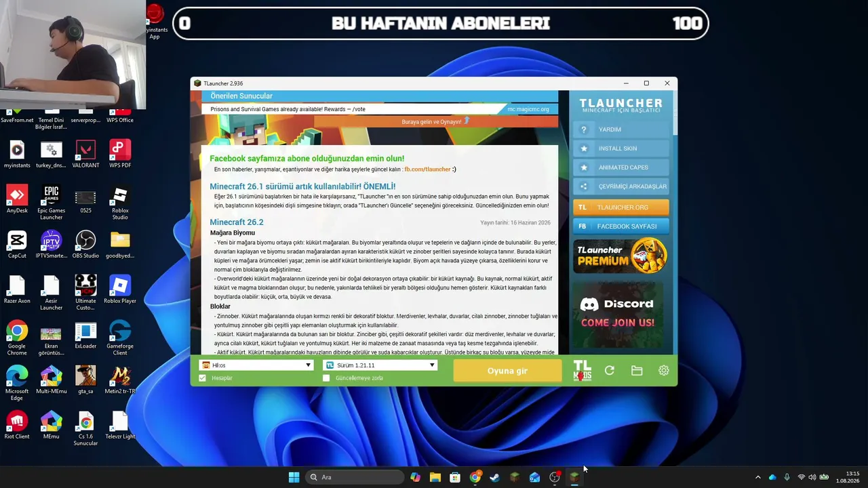Launch Metin2 tr-TR from the desktop
The width and height of the screenshot is (868, 488).
point(120,380)
